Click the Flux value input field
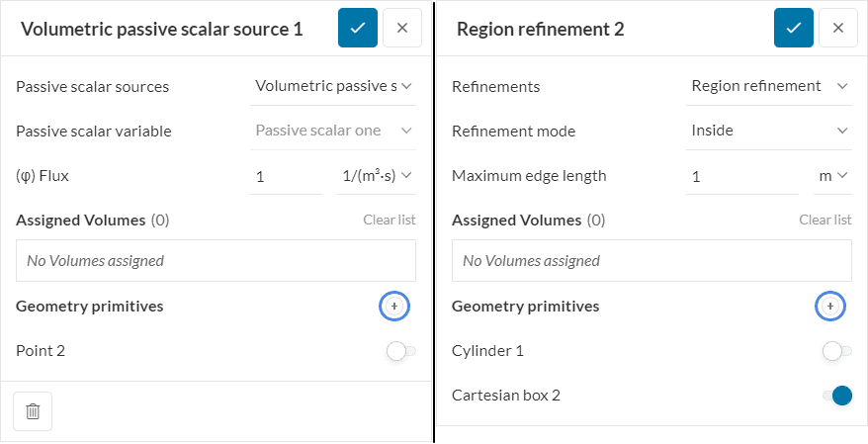868x444 pixels. tap(286, 177)
